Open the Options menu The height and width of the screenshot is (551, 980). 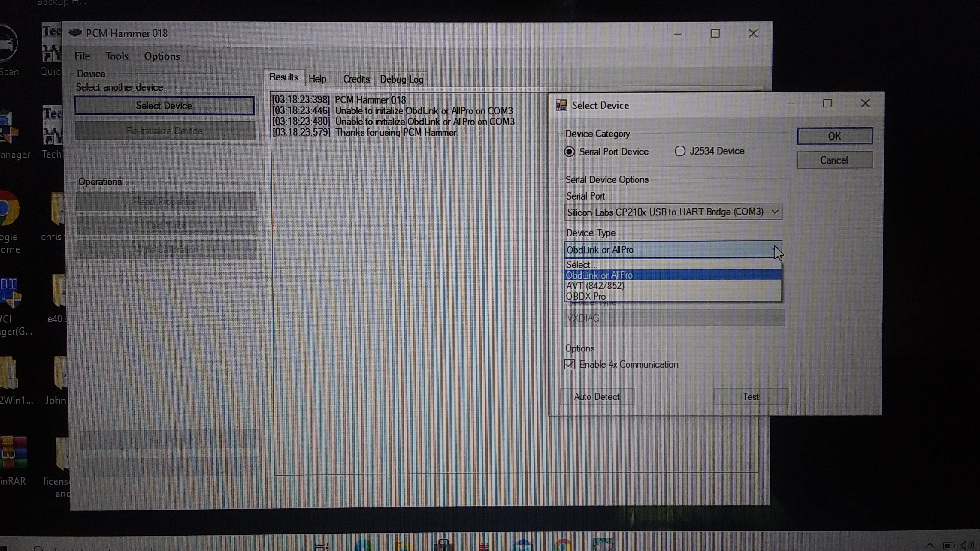click(x=162, y=56)
